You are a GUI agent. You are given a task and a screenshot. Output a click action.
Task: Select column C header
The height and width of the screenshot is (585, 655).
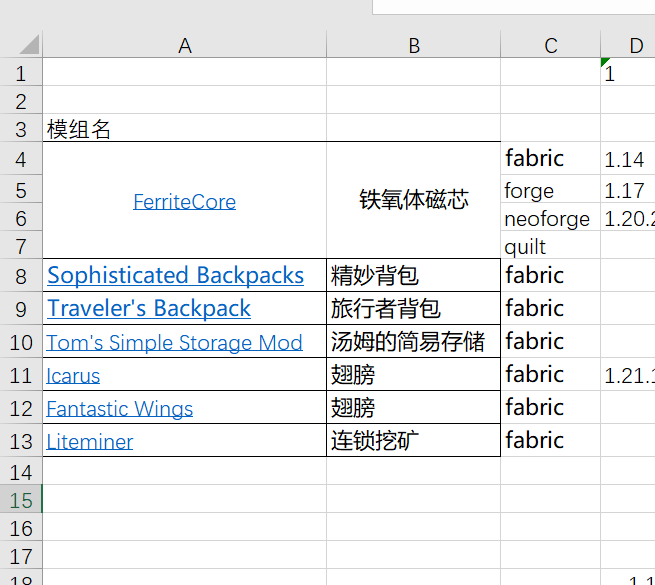(550, 45)
